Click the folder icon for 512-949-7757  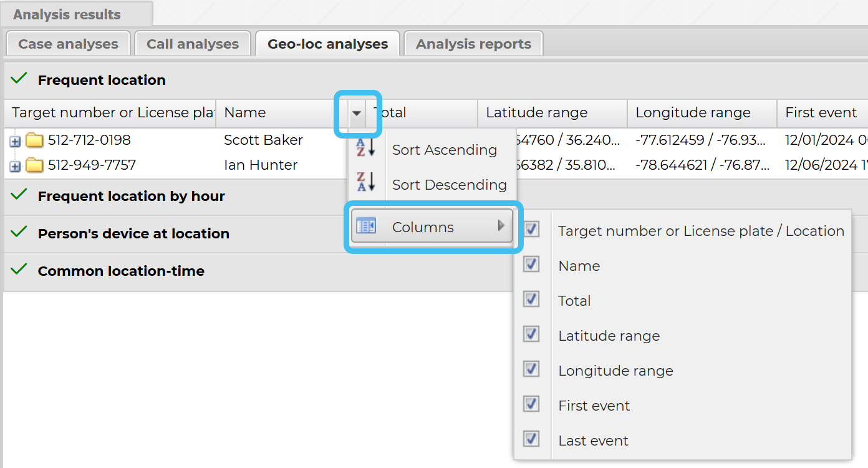click(x=34, y=165)
